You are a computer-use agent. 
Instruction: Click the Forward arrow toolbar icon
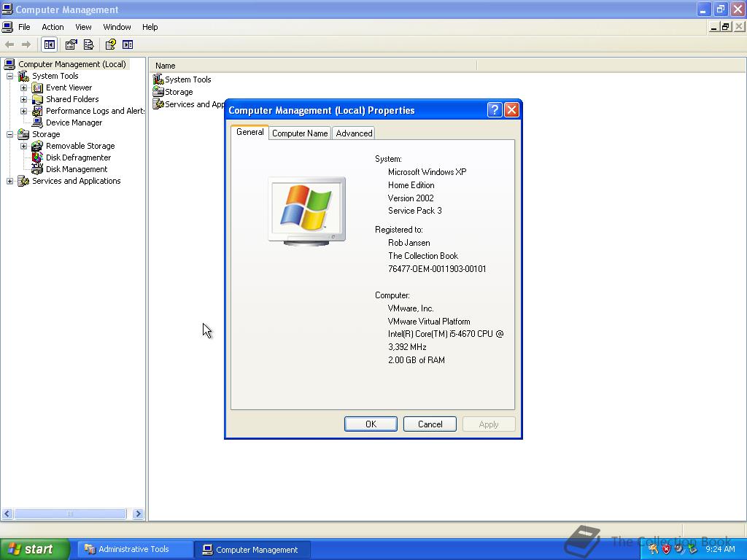click(26, 44)
